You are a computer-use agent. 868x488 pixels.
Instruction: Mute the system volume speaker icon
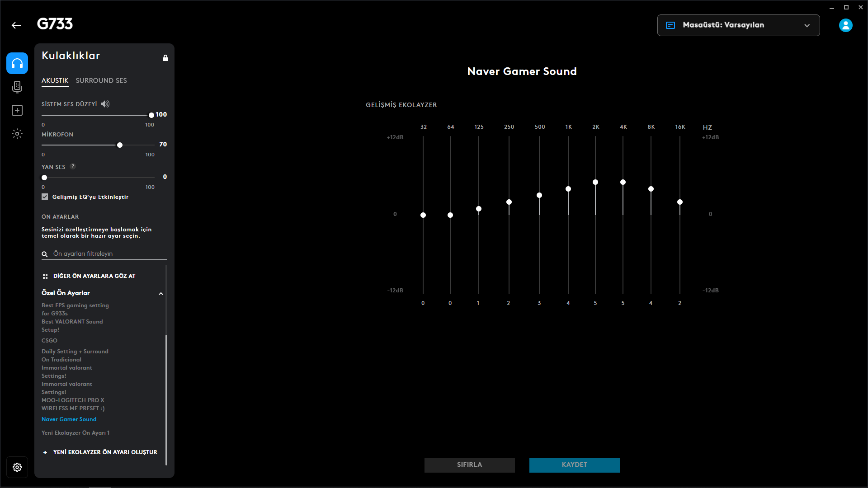click(x=105, y=104)
